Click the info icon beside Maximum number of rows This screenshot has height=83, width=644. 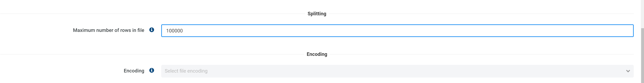coord(152,30)
